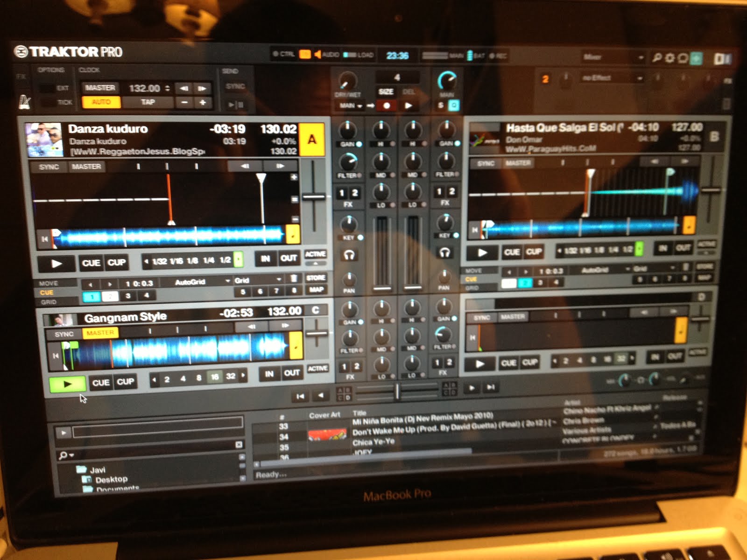Jump crossfader fully left icon
Screen dimensions: 747x560
(300, 396)
